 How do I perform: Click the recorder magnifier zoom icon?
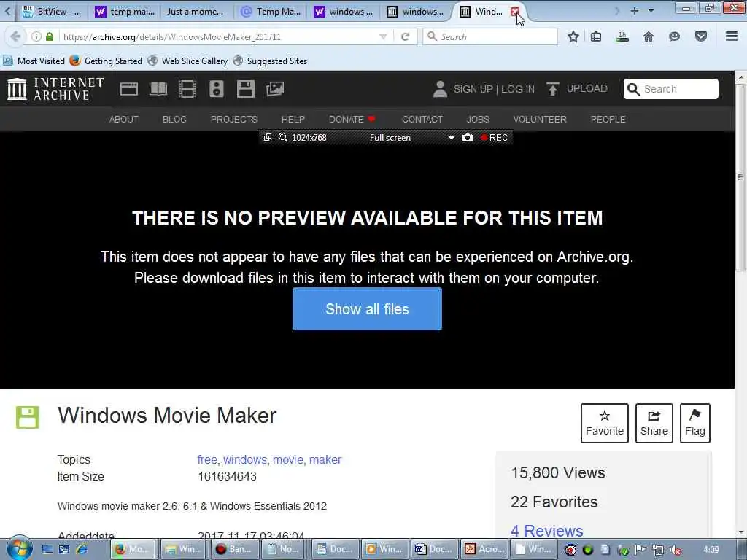(283, 137)
